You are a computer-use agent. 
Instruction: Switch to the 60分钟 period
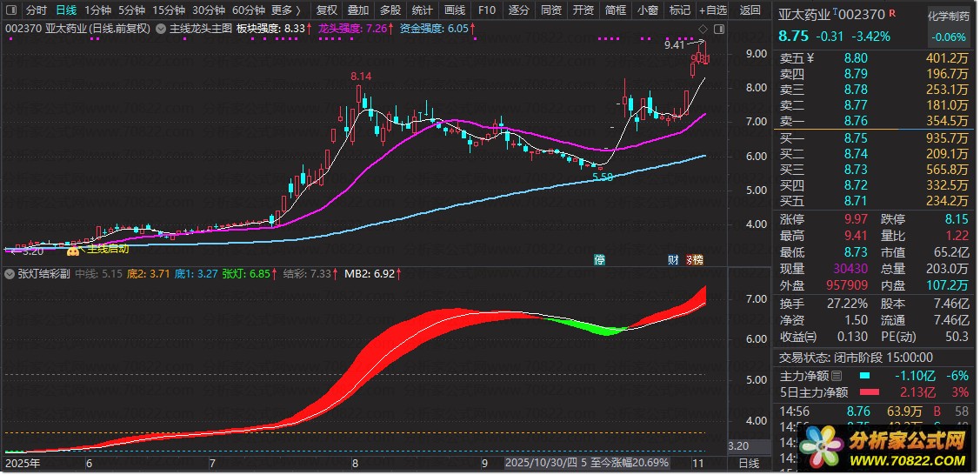[248, 10]
